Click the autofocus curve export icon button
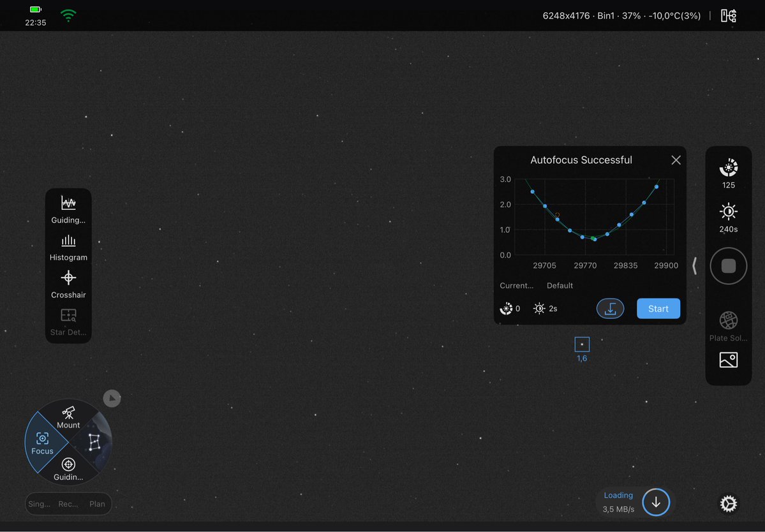Viewport: 765px width, 532px height. [x=611, y=309]
